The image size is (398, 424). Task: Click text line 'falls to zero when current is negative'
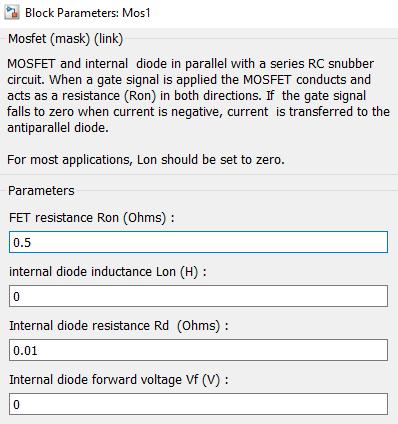click(198, 112)
